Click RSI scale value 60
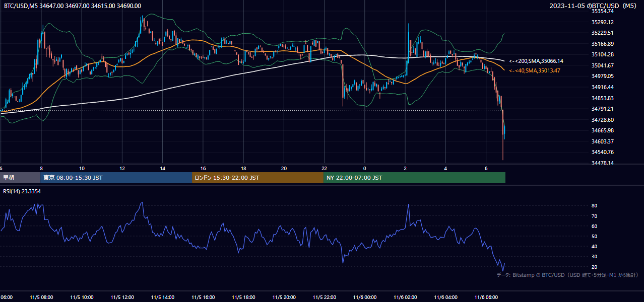The height and width of the screenshot is (302, 644). 595,226
